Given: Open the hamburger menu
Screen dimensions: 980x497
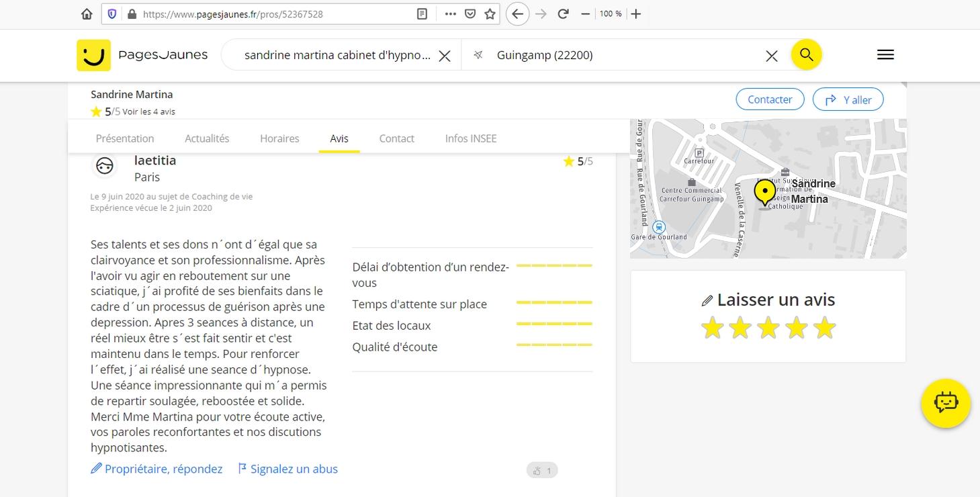Looking at the screenshot, I should coord(885,55).
